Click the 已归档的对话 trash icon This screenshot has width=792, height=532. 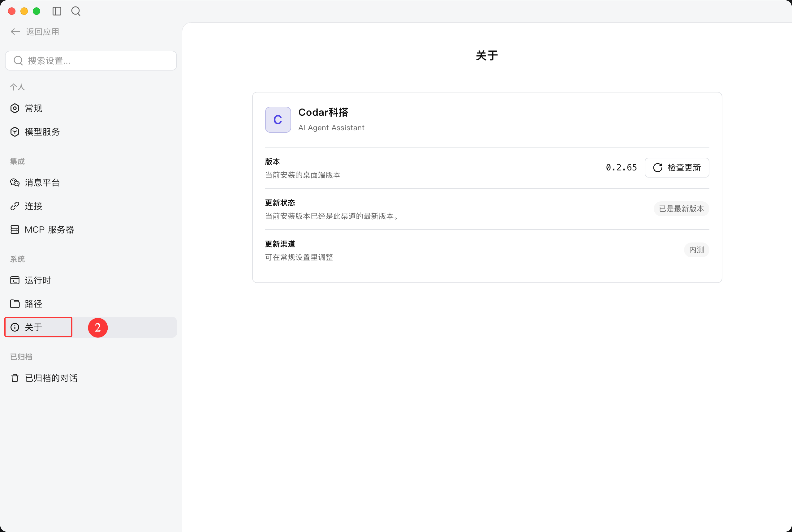15,378
